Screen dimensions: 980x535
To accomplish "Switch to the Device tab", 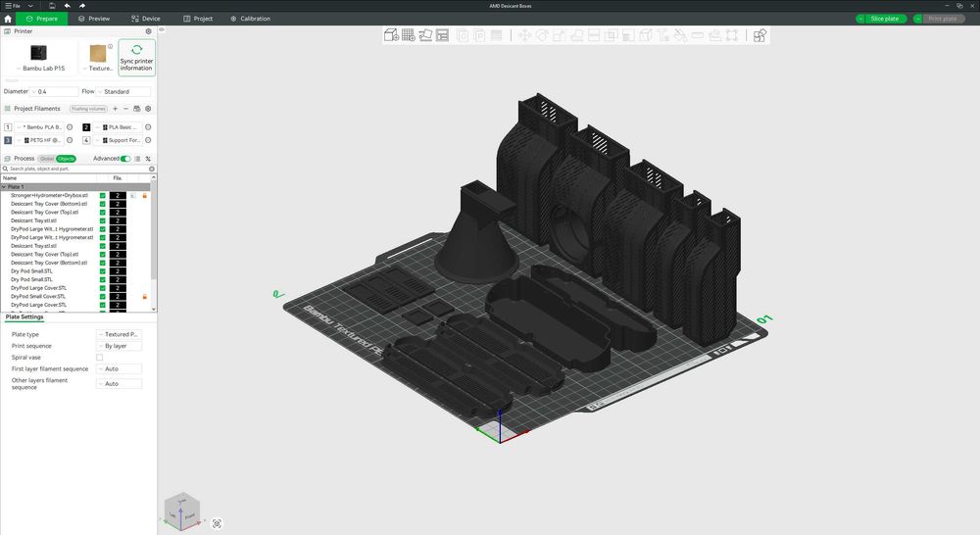I will click(x=146, y=19).
